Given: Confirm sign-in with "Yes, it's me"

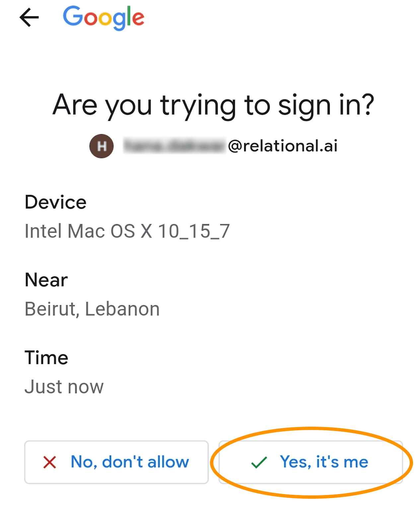Looking at the screenshot, I should (x=311, y=462).
